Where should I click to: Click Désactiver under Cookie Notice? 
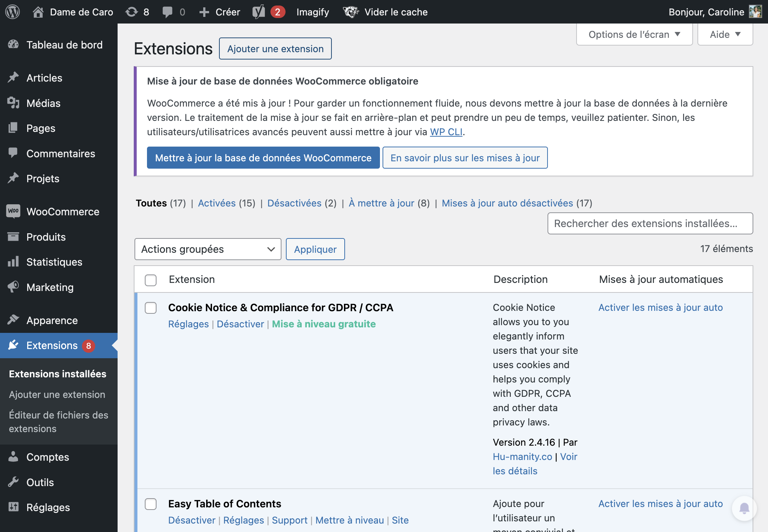click(x=240, y=324)
